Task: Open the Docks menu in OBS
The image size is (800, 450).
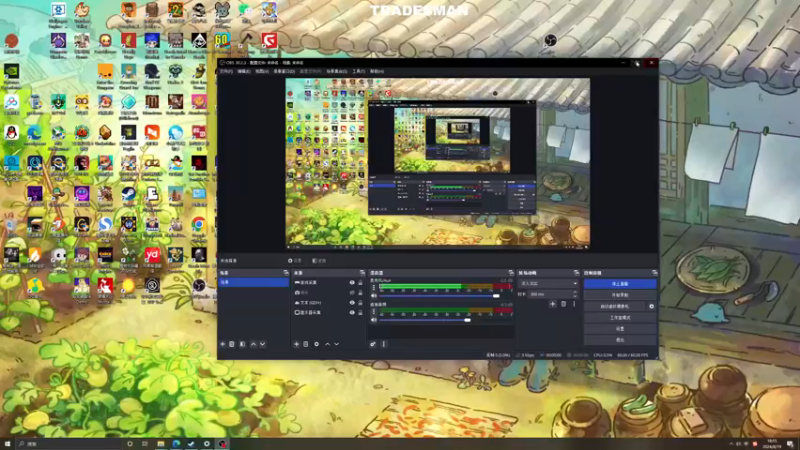Action: click(284, 71)
